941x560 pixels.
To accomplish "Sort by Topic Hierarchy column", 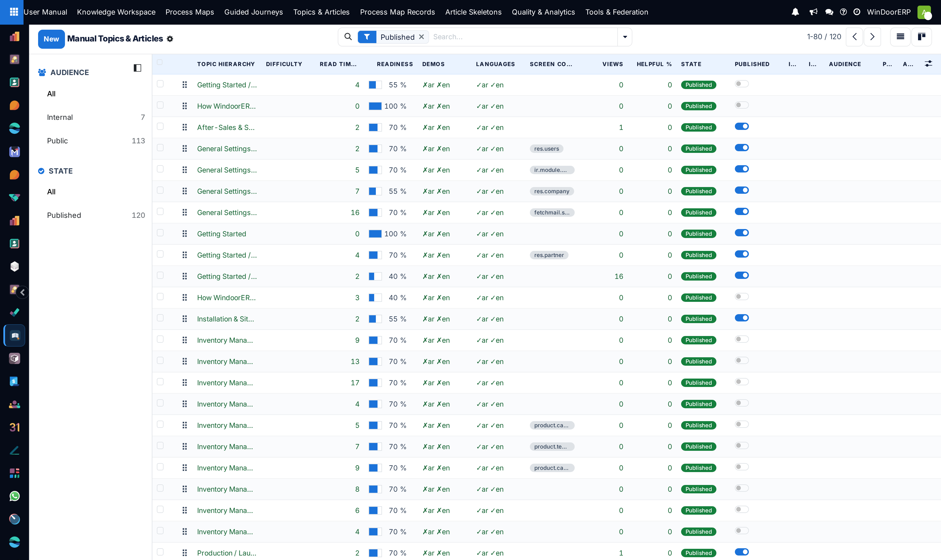I will pyautogui.click(x=226, y=64).
